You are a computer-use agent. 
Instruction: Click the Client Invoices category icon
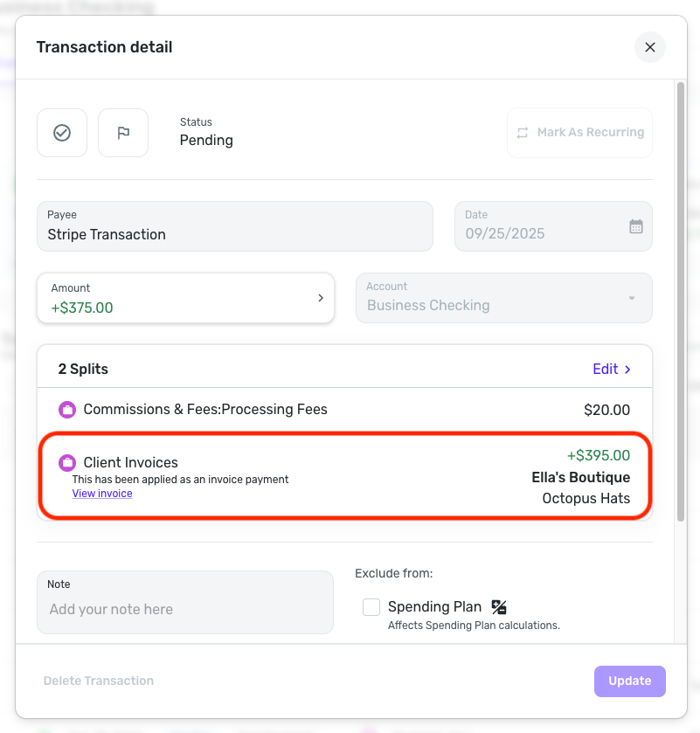pyautogui.click(x=67, y=463)
